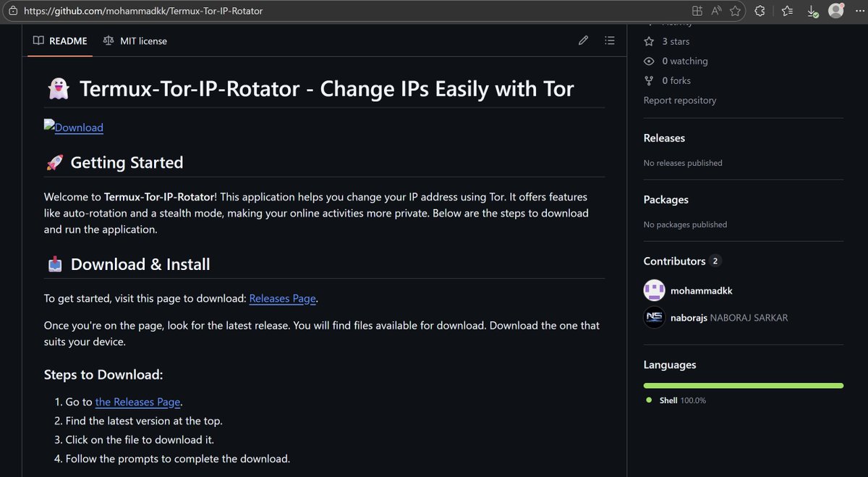Open the browser profile avatar

click(836, 11)
